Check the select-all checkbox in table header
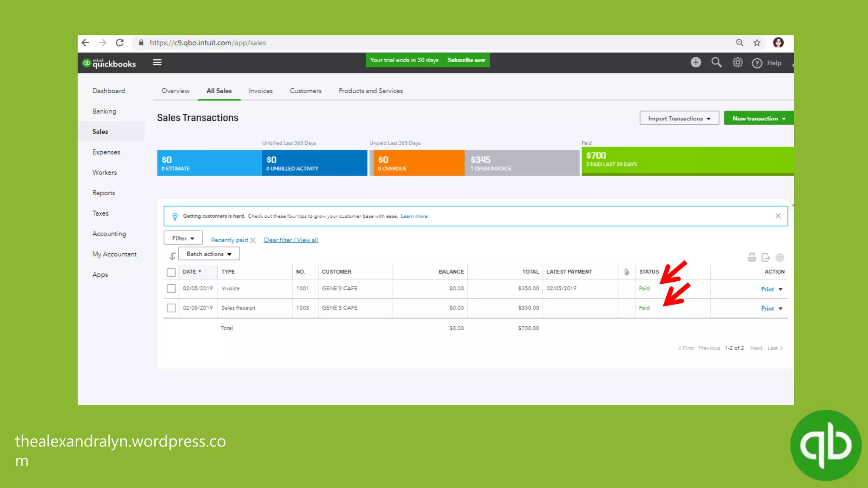868x488 pixels. (171, 272)
